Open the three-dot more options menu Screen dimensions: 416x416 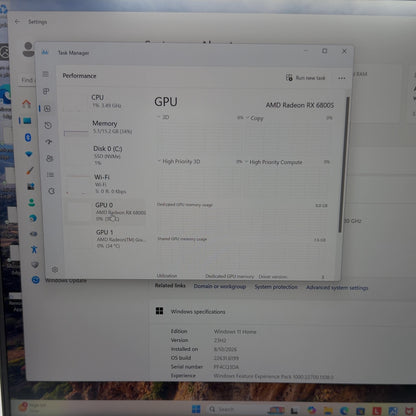[342, 78]
